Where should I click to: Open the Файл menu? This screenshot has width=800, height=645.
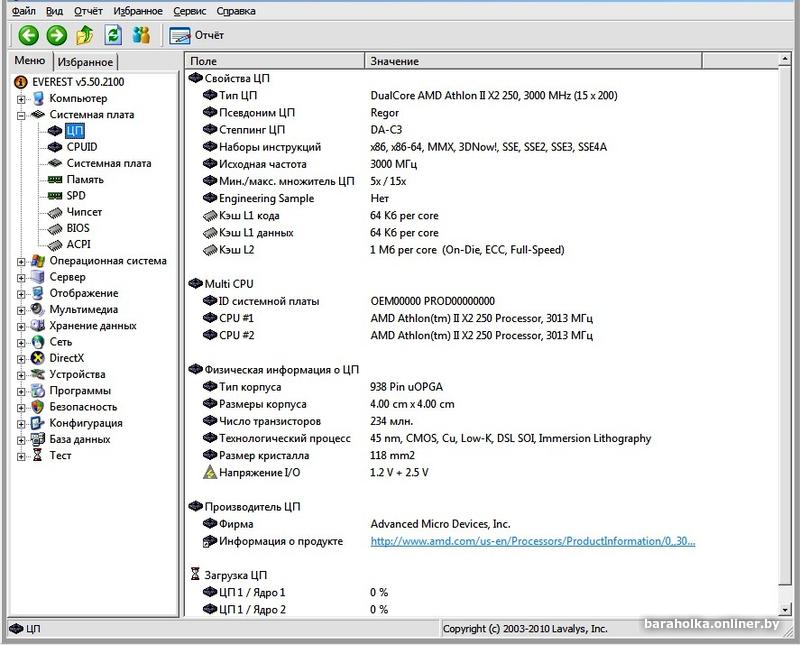pyautogui.click(x=23, y=11)
